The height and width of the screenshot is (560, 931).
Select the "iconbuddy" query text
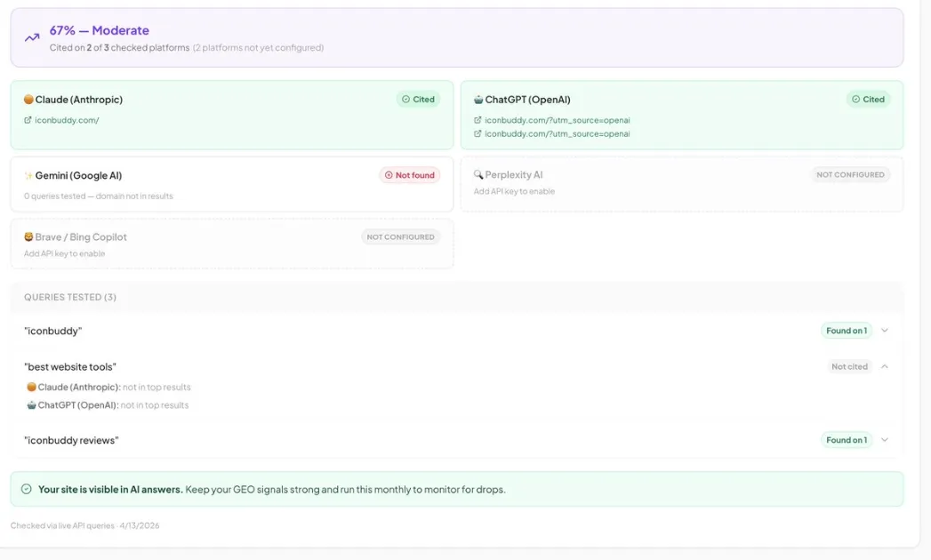(52, 331)
